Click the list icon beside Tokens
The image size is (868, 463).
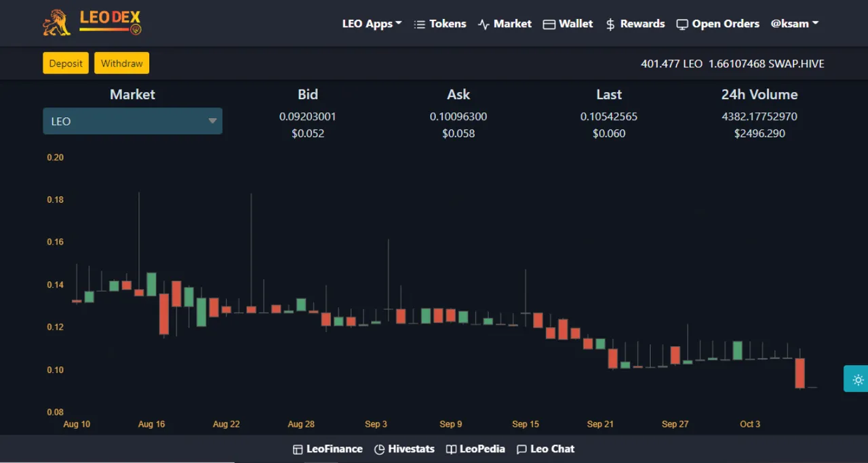tap(420, 24)
